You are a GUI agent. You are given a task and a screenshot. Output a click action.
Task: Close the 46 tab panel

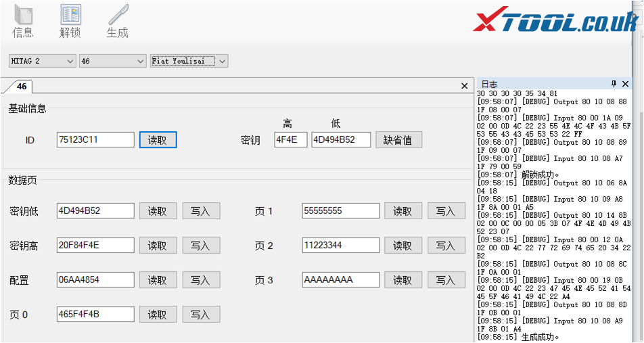click(464, 86)
